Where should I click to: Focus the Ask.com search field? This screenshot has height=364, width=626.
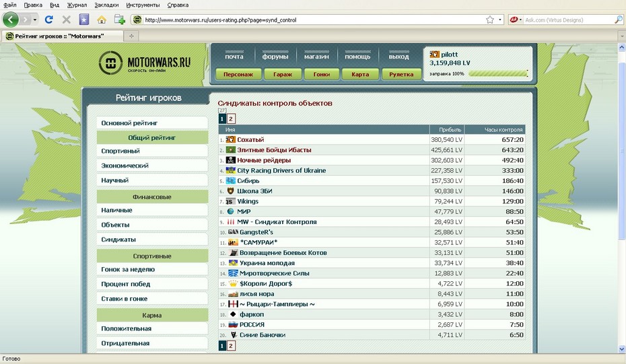tap(569, 20)
